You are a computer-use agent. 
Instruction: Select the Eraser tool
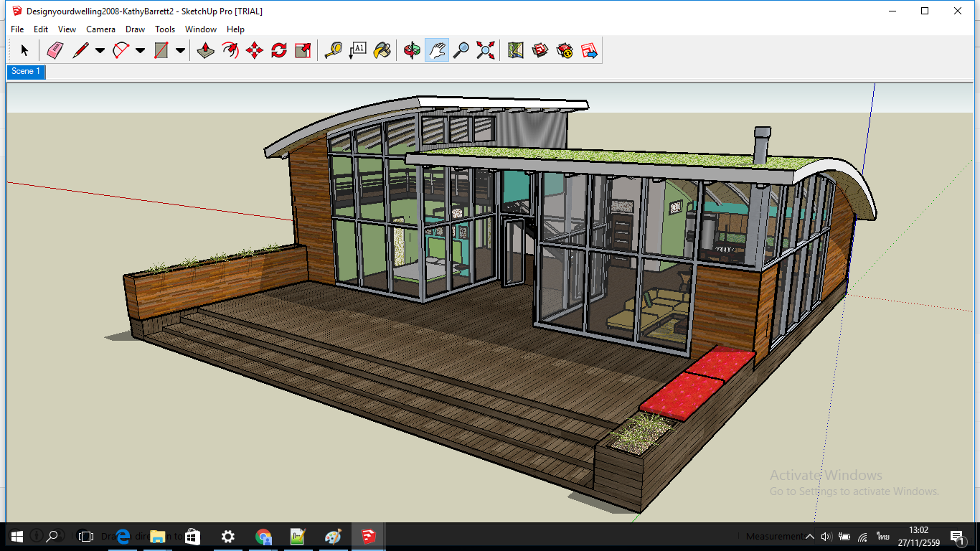(57, 50)
